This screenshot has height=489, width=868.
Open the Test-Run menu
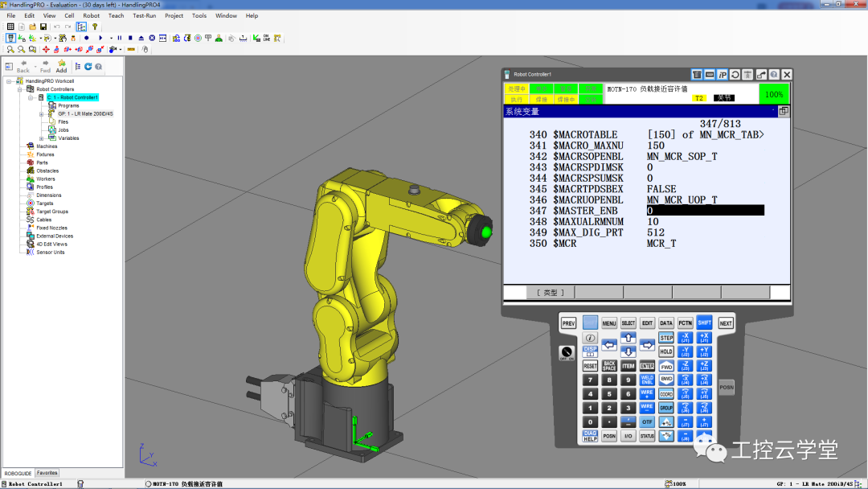(144, 15)
